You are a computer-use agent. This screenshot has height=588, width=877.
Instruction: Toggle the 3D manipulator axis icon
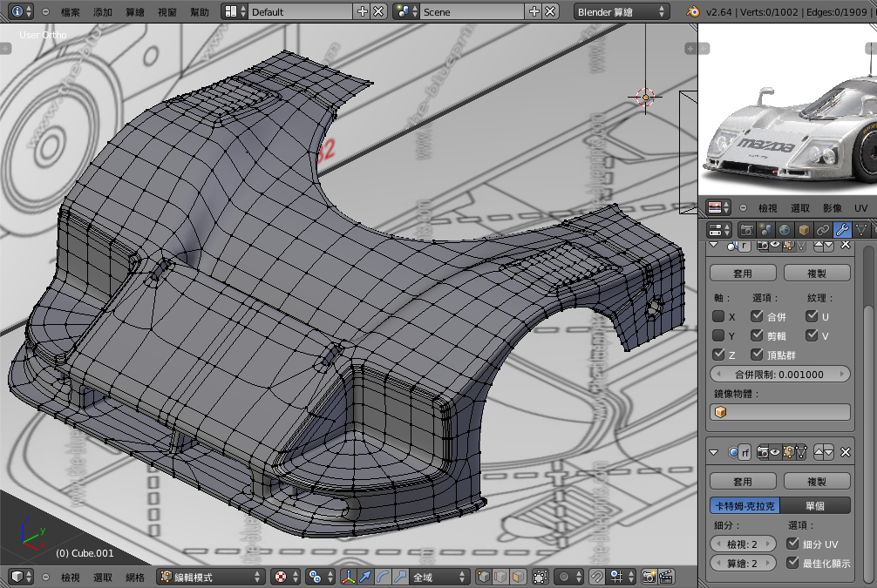348,577
